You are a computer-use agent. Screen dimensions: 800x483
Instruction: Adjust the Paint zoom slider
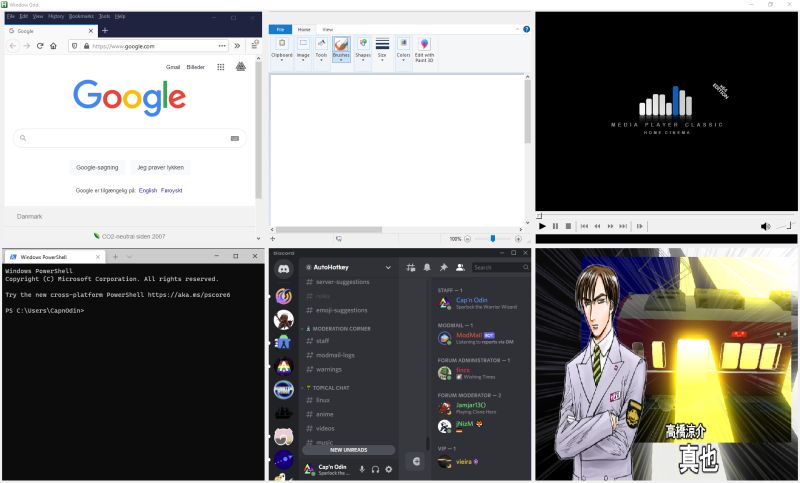click(492, 239)
